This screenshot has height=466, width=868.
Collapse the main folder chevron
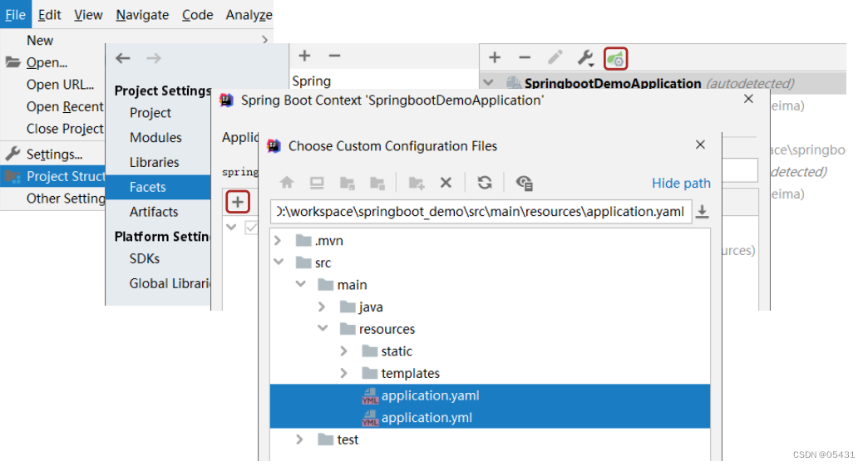tap(301, 284)
